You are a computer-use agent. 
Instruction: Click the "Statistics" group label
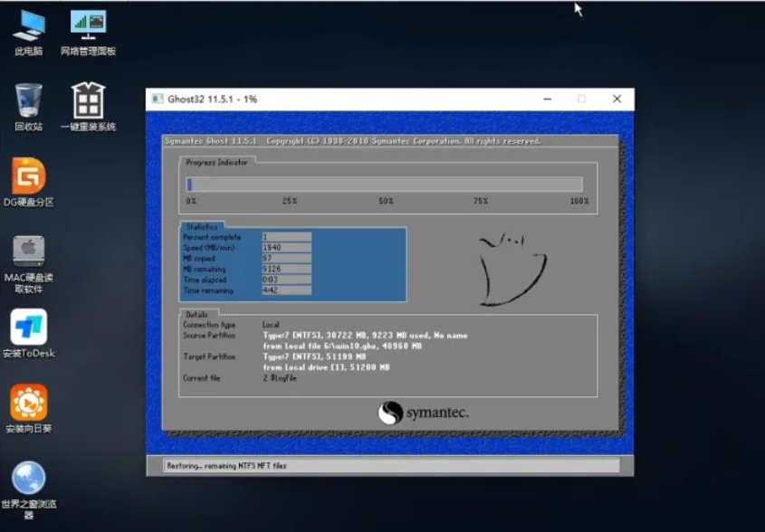click(202, 227)
